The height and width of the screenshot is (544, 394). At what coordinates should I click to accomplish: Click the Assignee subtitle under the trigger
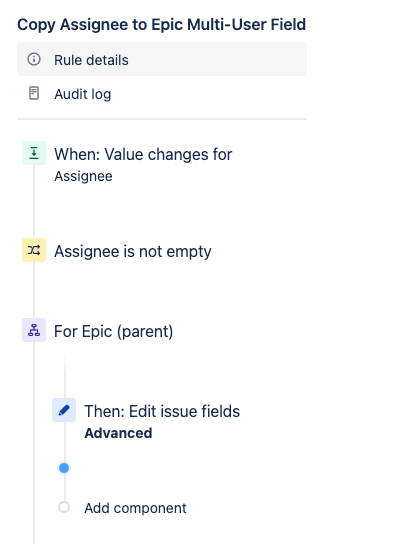[83, 176]
